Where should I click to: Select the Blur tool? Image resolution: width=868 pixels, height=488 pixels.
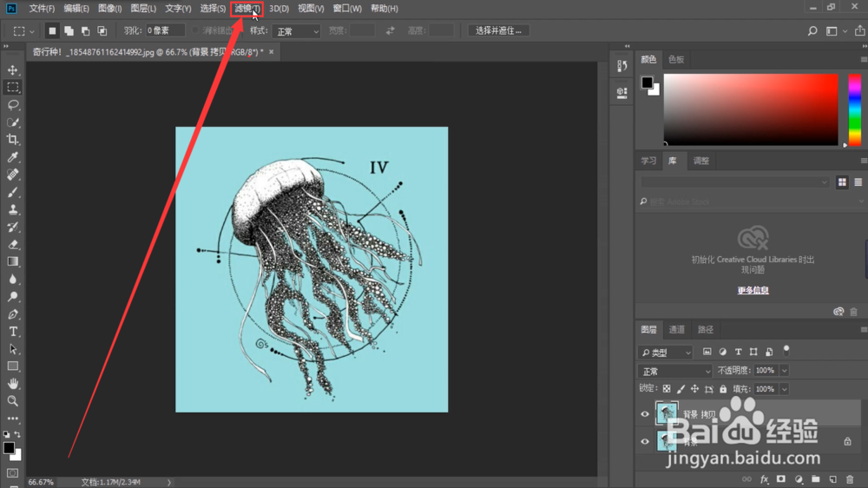pyautogui.click(x=13, y=280)
